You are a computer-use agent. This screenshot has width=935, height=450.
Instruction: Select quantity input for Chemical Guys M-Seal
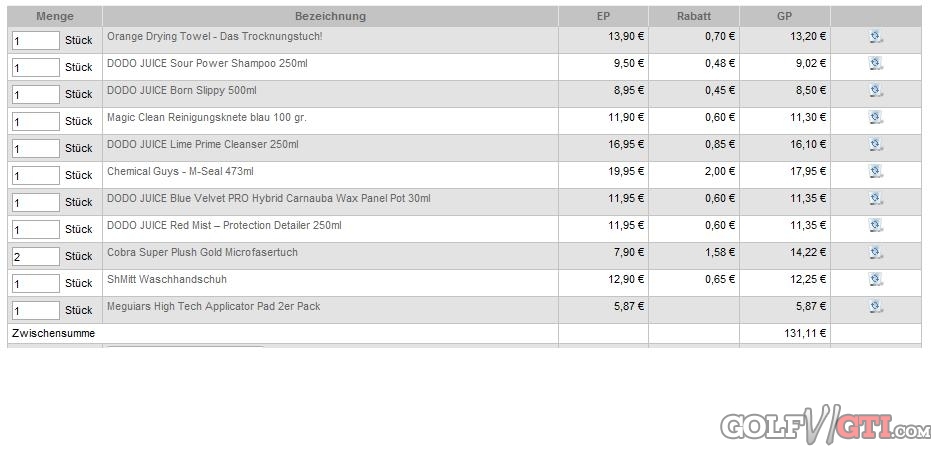[36, 176]
